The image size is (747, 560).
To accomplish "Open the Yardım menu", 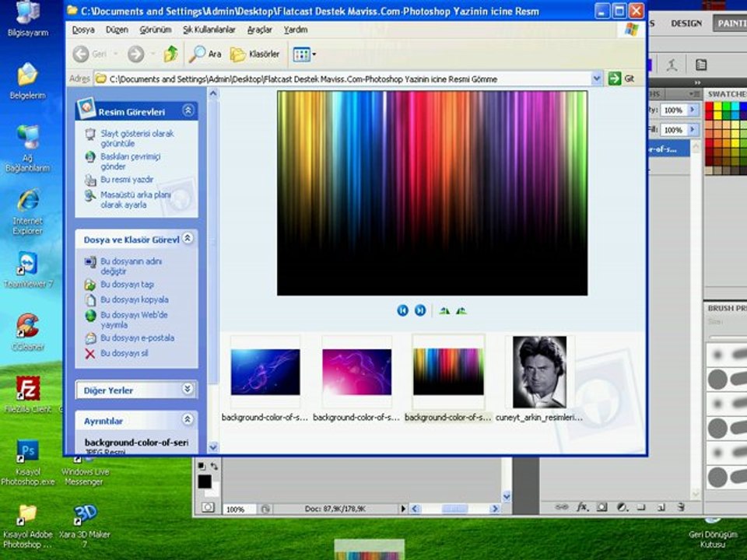I will (296, 30).
